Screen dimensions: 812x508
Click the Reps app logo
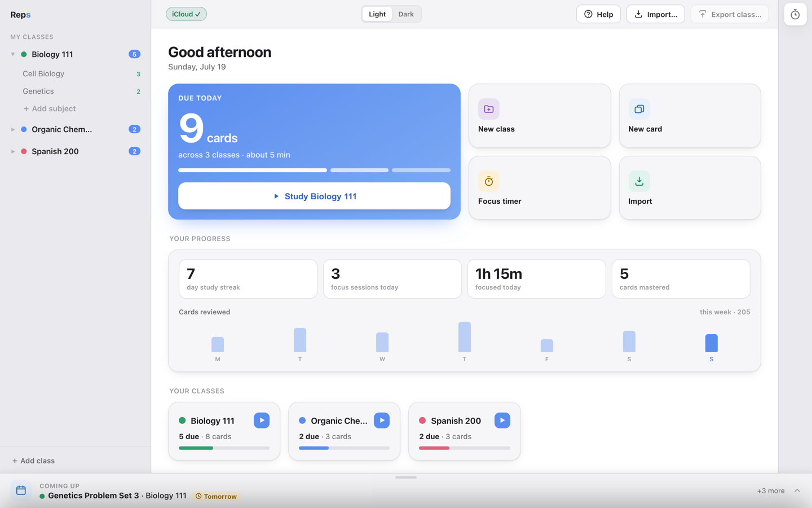20,15
